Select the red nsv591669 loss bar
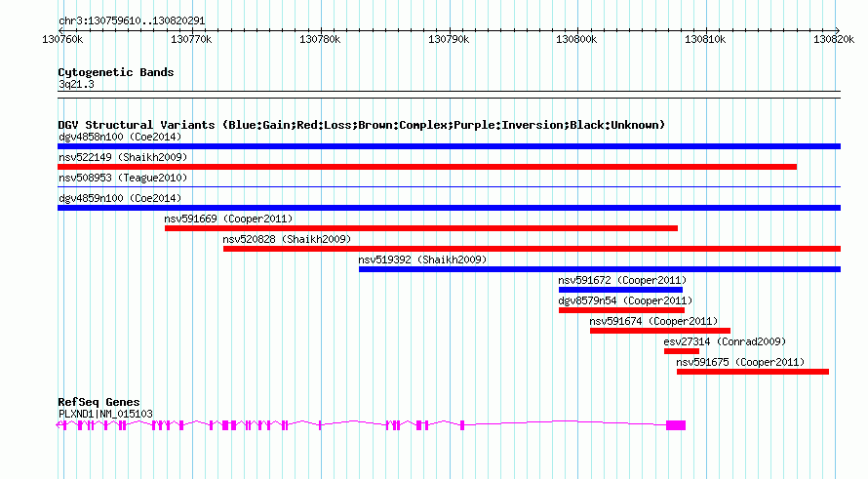 (x=421, y=228)
